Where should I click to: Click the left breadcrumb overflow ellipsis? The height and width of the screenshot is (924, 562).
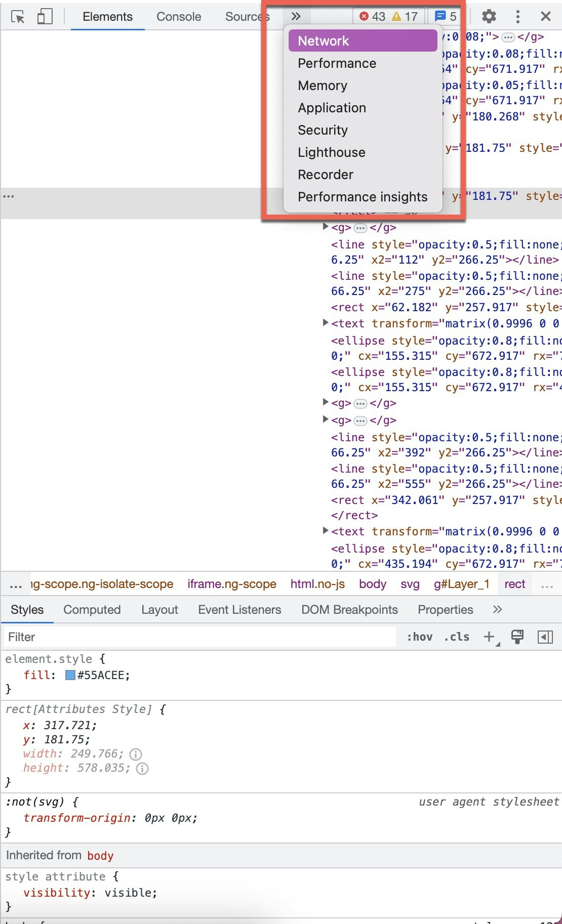pos(16,585)
